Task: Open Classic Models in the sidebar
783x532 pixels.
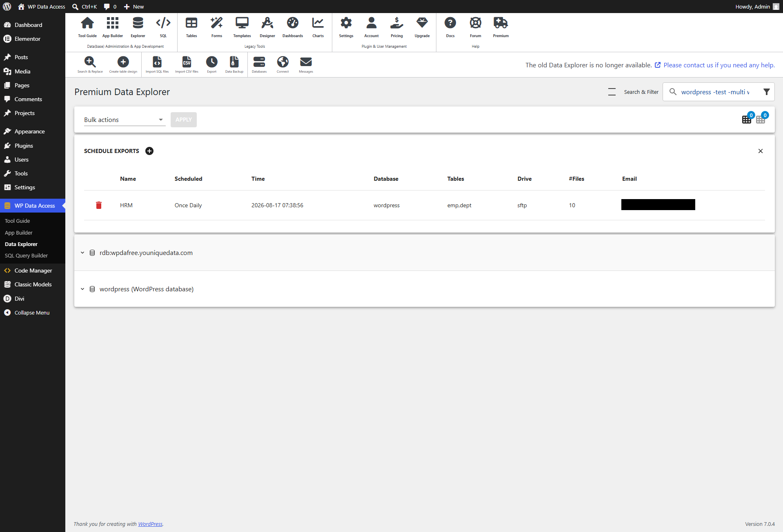Action: pyautogui.click(x=33, y=284)
